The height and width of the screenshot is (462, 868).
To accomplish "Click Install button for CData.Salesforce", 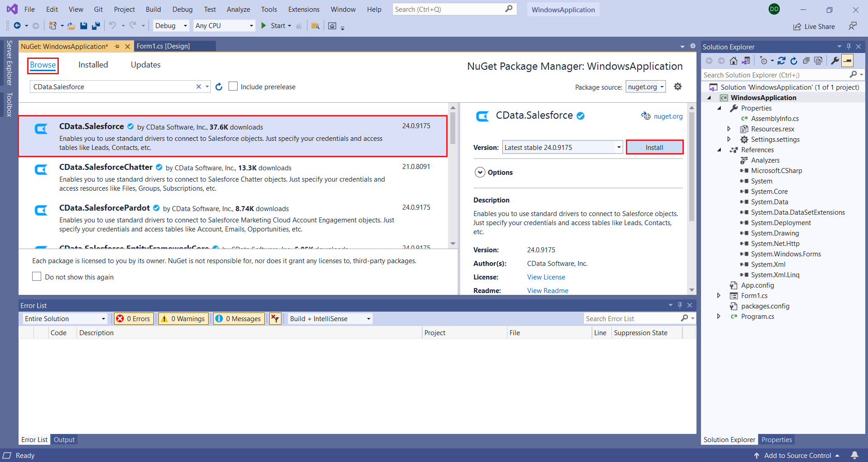I will click(654, 147).
